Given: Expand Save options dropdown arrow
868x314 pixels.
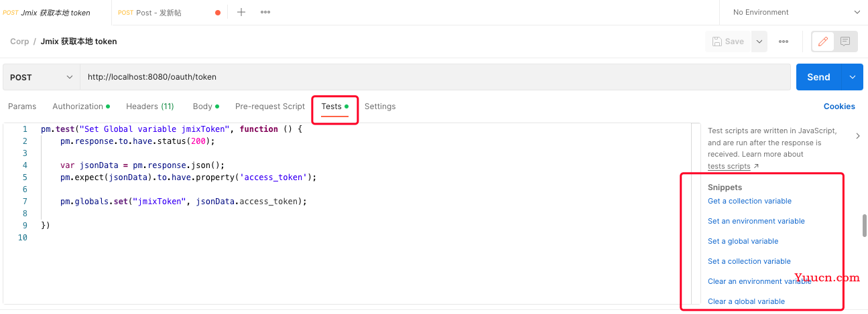Looking at the screenshot, I should pyautogui.click(x=759, y=42).
